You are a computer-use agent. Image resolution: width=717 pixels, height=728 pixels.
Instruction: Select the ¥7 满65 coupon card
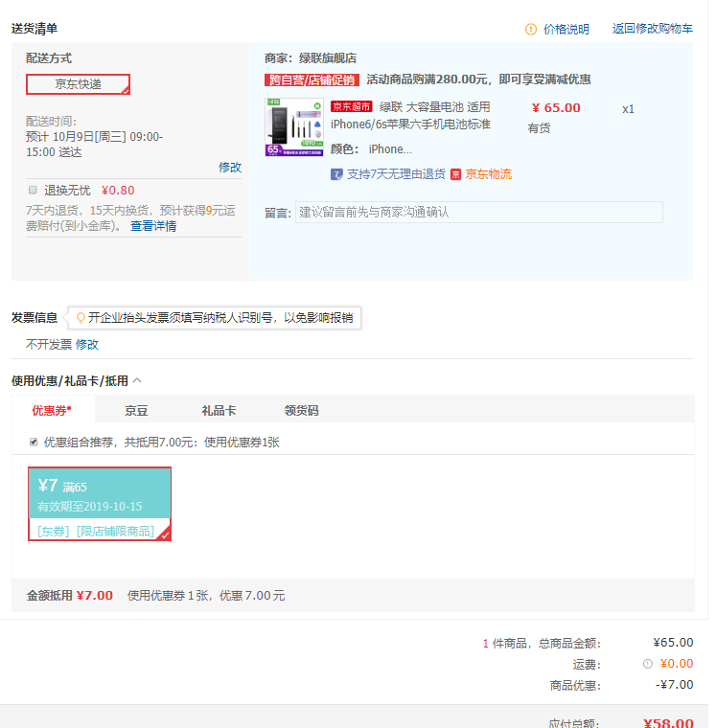pyautogui.click(x=100, y=504)
